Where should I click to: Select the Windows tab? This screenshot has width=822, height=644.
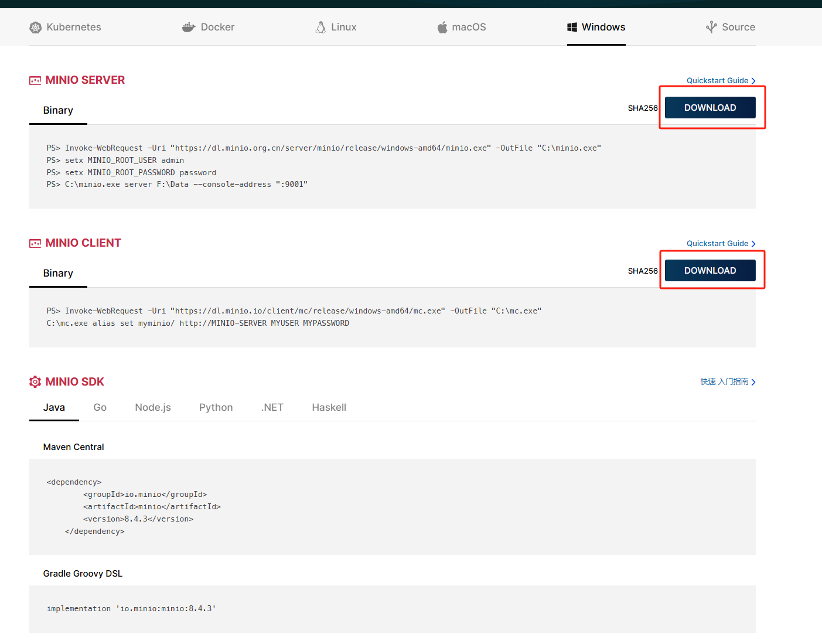pos(596,27)
